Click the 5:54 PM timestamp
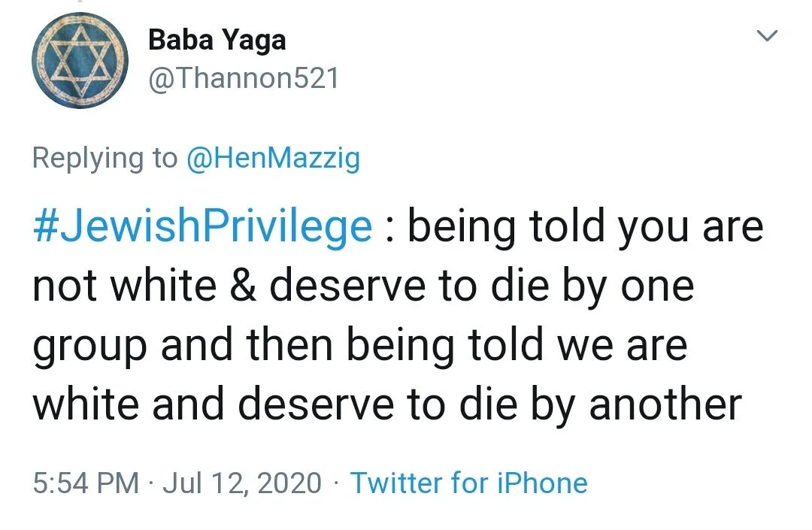Screen dimensions: 812x530 click(86, 482)
